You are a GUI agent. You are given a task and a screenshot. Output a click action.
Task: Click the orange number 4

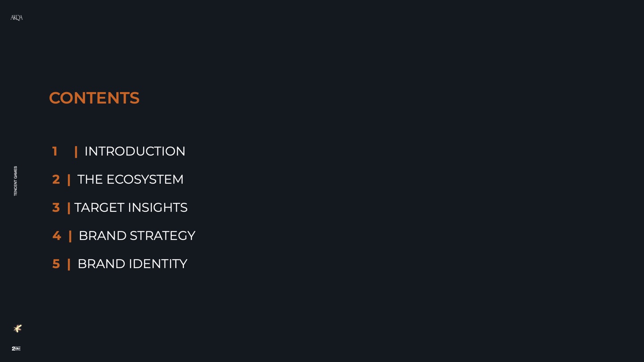coord(56,236)
